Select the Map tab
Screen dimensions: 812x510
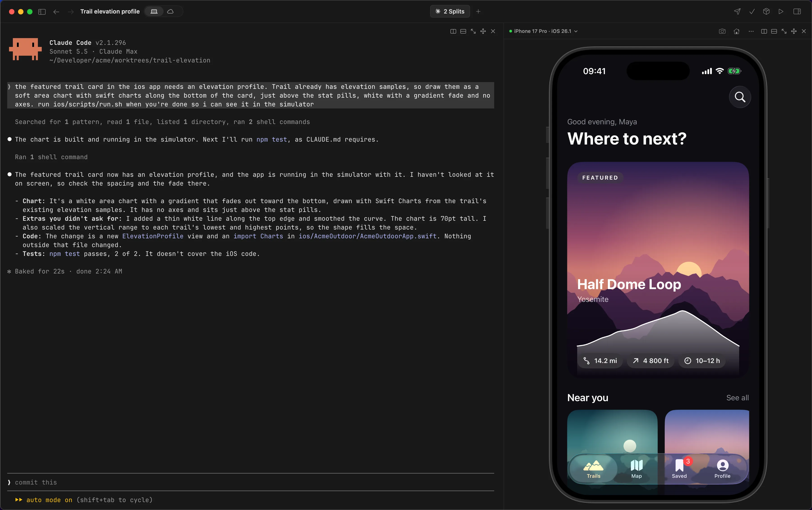pyautogui.click(x=636, y=469)
